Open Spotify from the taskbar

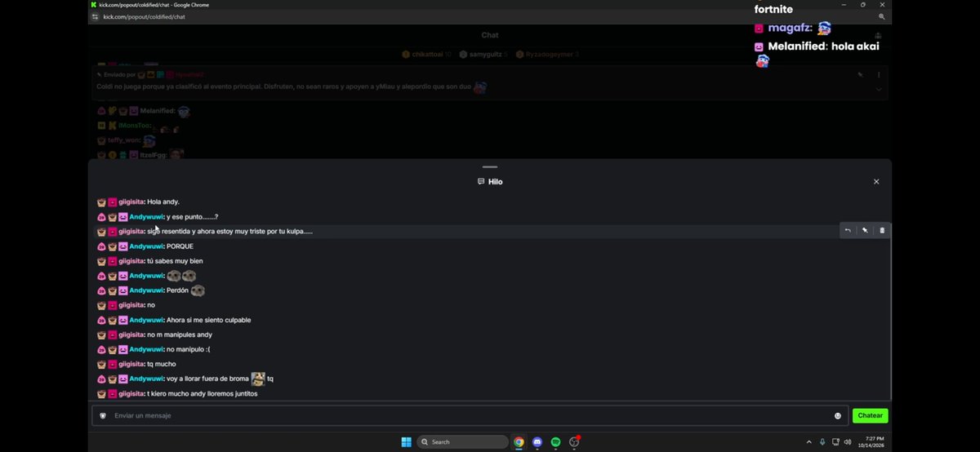(x=555, y=441)
